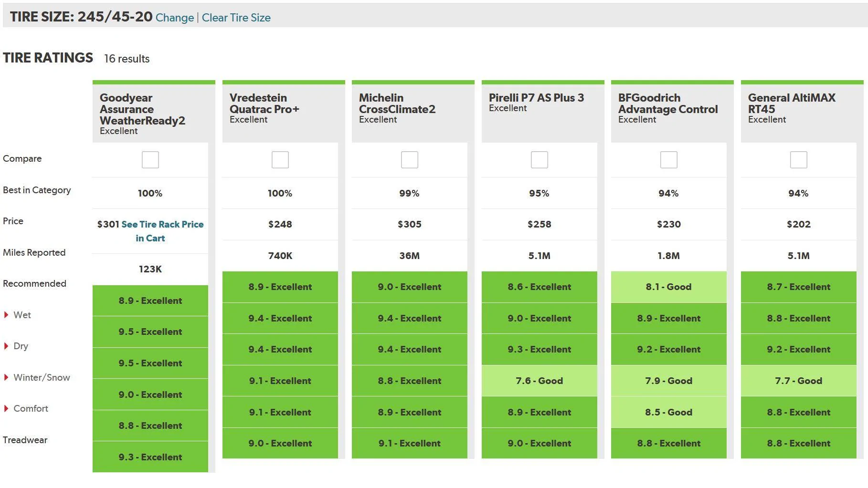Check Compare box for Goodyear Assurance WeatherReady2

click(x=150, y=160)
